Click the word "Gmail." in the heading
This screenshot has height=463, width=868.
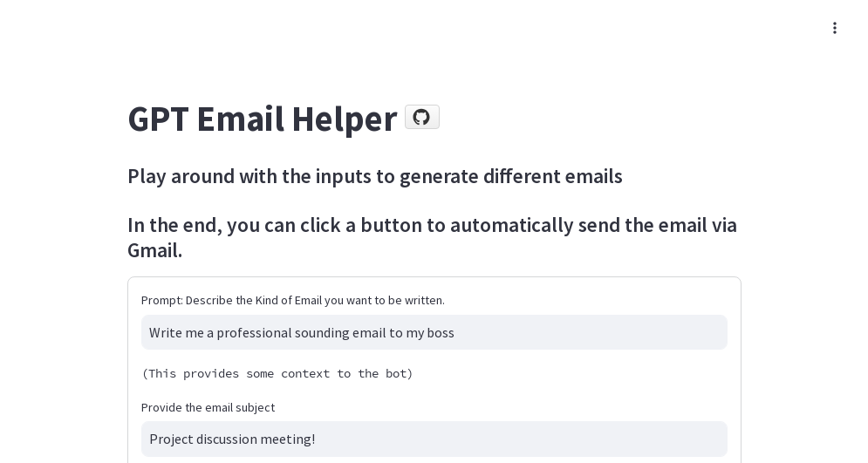[154, 250]
